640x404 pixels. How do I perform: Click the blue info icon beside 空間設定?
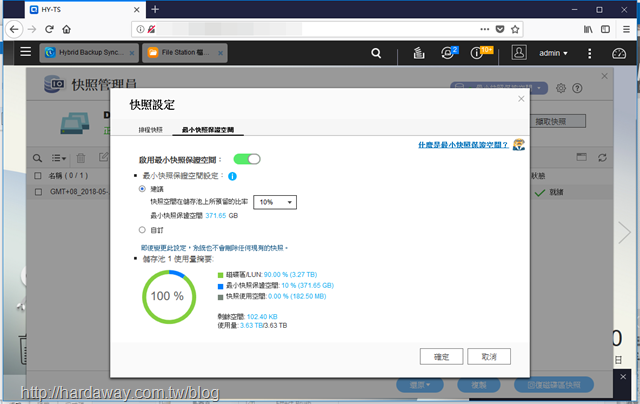tap(232, 176)
